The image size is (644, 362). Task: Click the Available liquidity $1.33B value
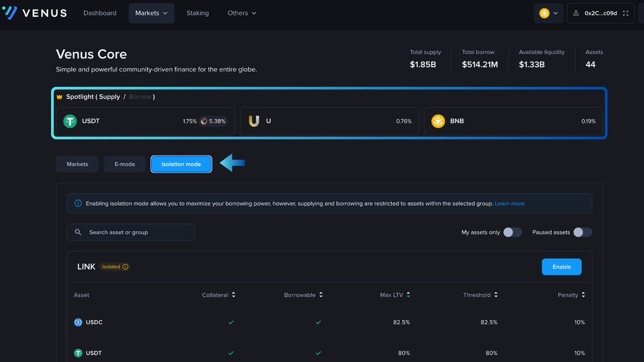click(532, 64)
